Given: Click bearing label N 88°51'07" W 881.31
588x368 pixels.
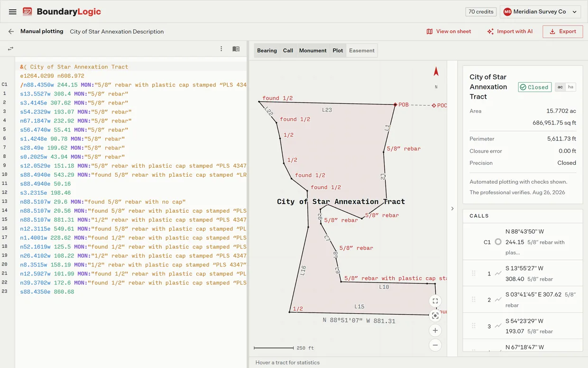Looking at the screenshot, I should point(359,321).
